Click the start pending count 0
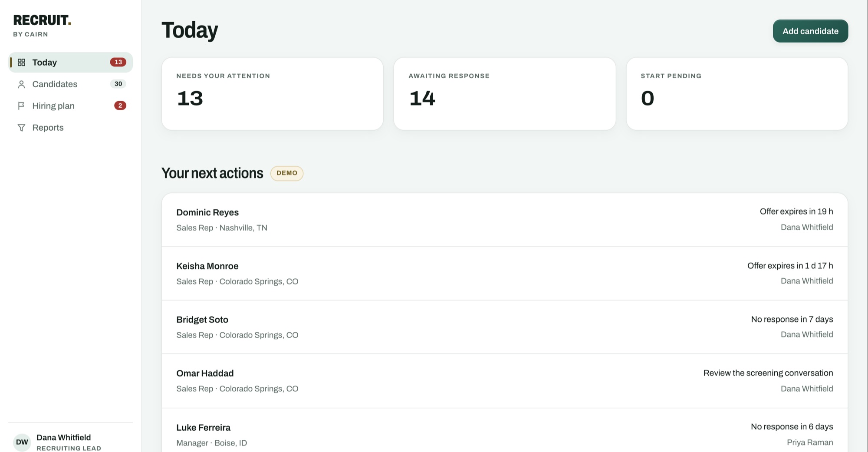The width and height of the screenshot is (868, 452). 648,98
